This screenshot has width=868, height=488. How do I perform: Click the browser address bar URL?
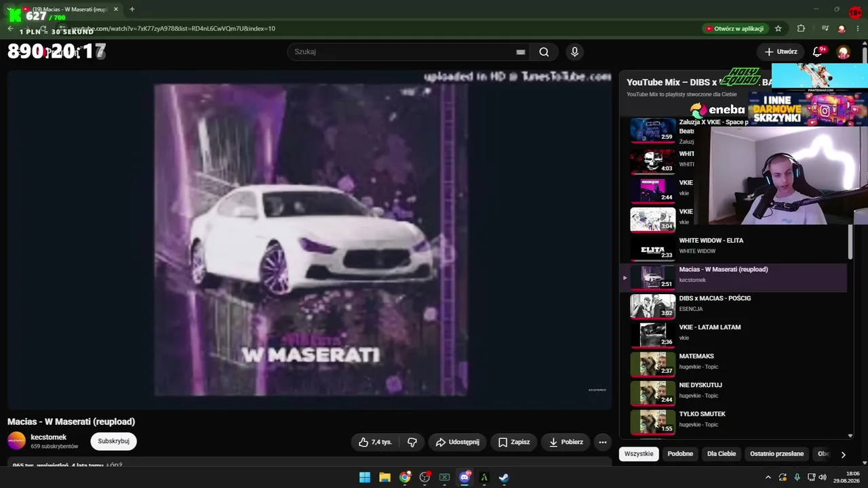[x=173, y=28]
